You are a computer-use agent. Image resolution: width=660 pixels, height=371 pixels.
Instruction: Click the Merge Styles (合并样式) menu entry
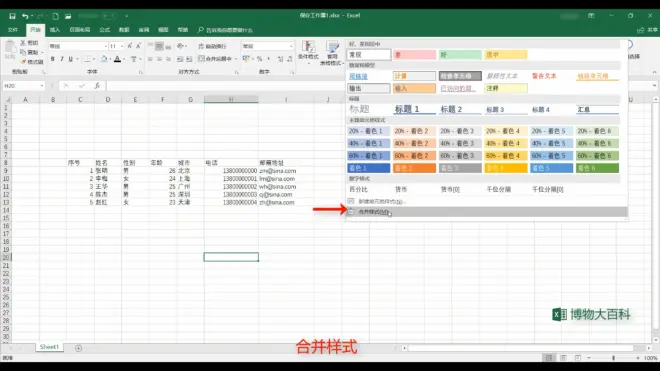tap(487, 212)
